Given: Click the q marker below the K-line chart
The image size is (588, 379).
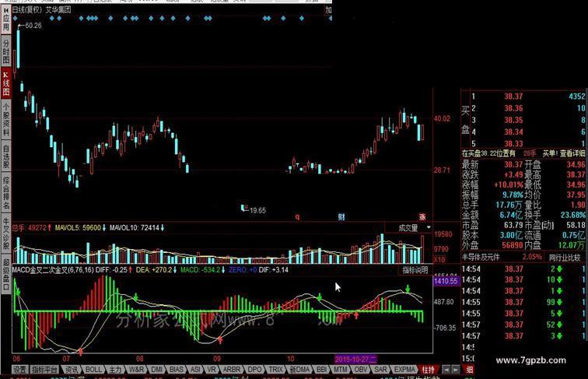Looking at the screenshot, I should coord(297,217).
